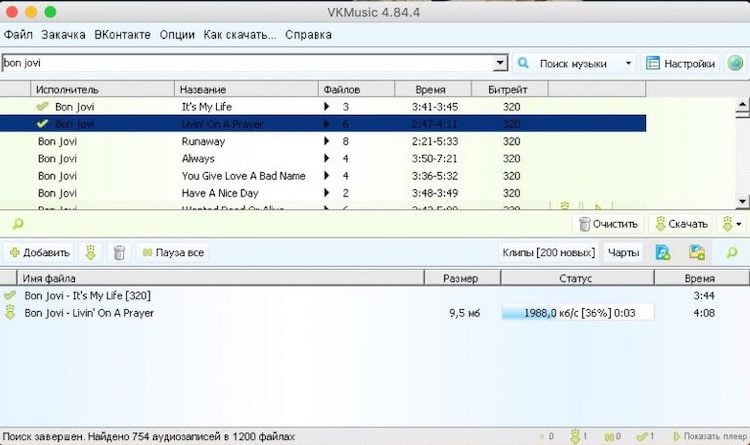The height and width of the screenshot is (445, 750).
Task: Sort results by Файлов column
Action: click(356, 89)
